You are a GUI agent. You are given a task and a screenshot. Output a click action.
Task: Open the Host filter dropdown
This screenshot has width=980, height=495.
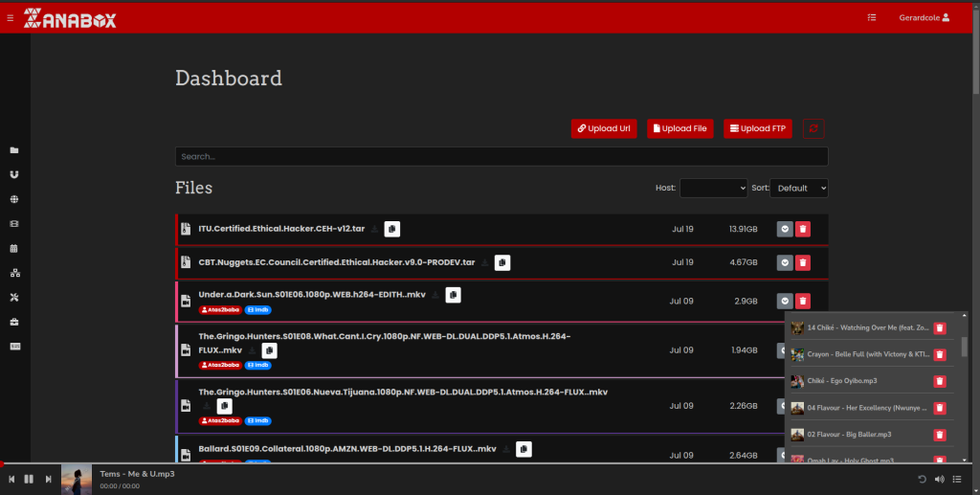point(714,188)
